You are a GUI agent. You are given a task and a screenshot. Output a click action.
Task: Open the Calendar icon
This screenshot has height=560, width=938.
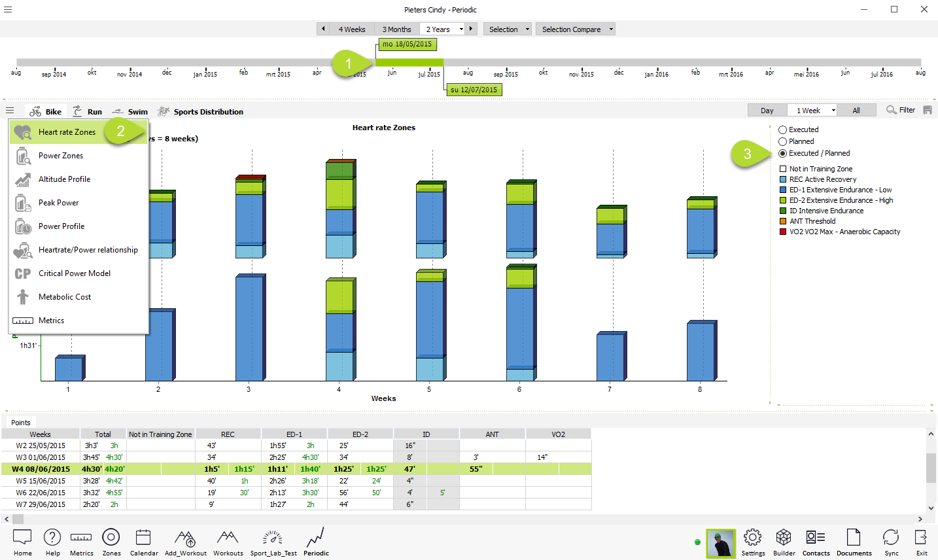click(143, 538)
